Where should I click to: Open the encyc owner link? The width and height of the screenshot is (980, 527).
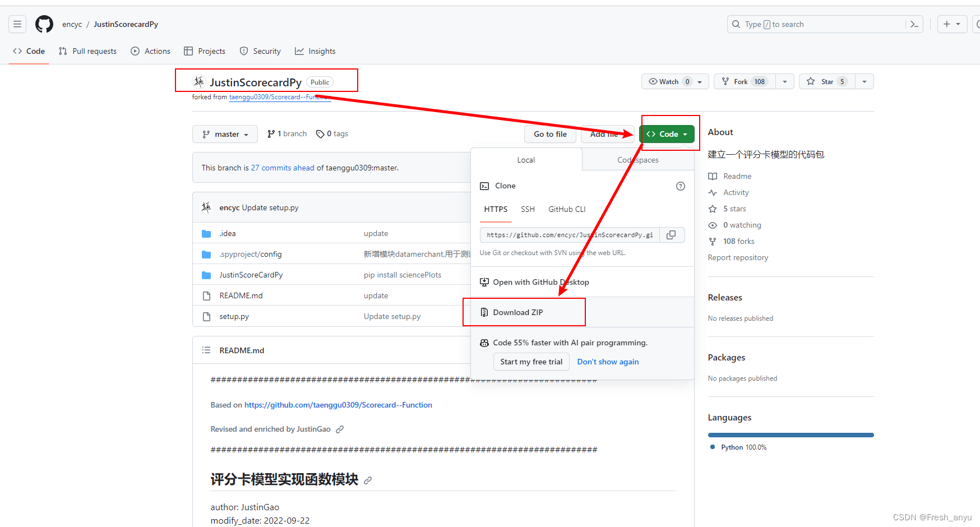(72, 24)
